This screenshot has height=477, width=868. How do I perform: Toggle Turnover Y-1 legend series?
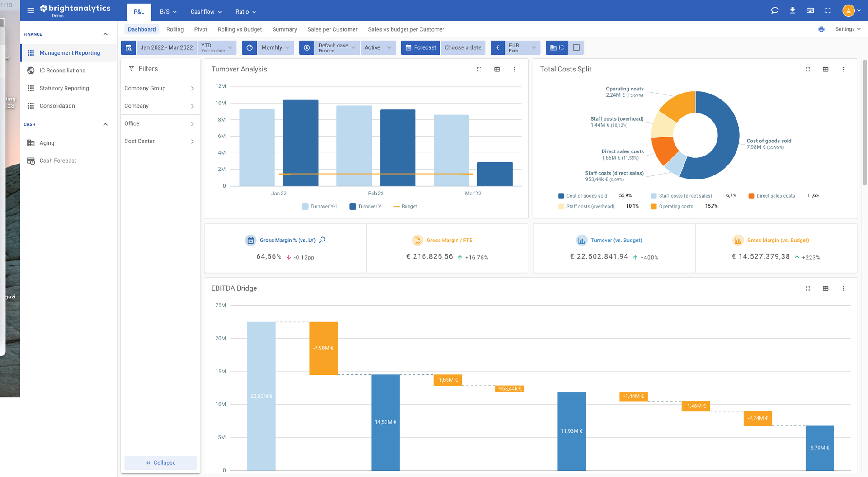tap(319, 207)
